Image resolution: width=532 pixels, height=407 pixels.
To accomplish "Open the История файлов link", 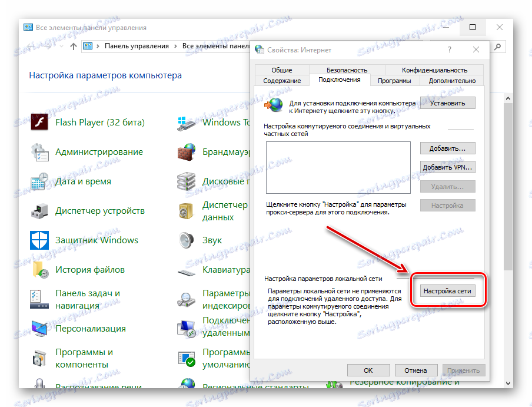I will [90, 270].
